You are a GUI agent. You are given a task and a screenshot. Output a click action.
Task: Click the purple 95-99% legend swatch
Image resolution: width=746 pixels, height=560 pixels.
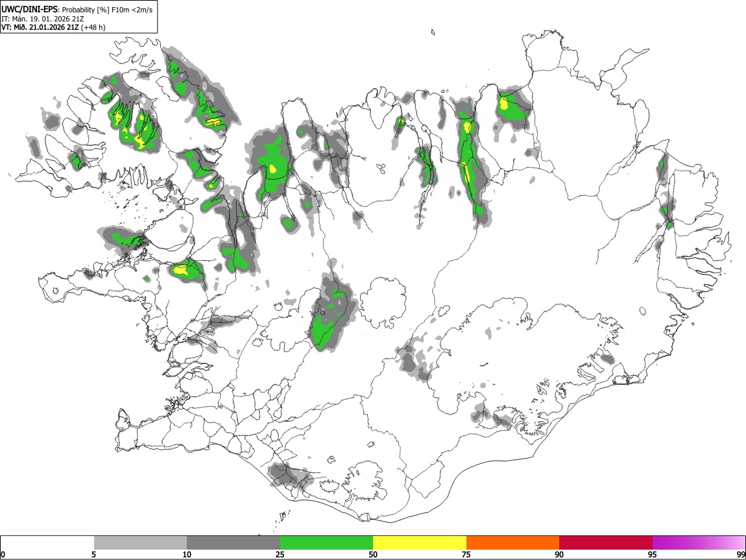pos(699,543)
